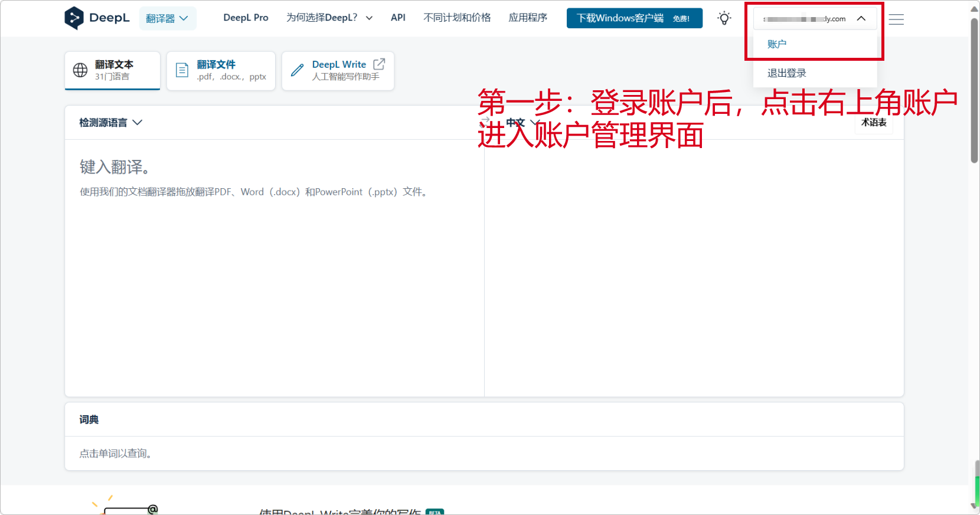This screenshot has height=515, width=980.
Task: Go to the API page link
Action: point(398,18)
